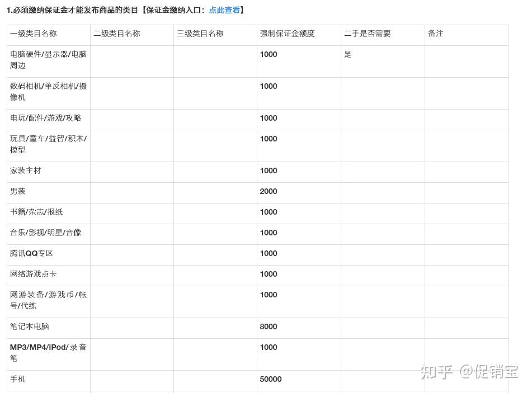Select the MP3/MP4/iPod/录音笔 category cell
532x393 pixels.
point(49,354)
